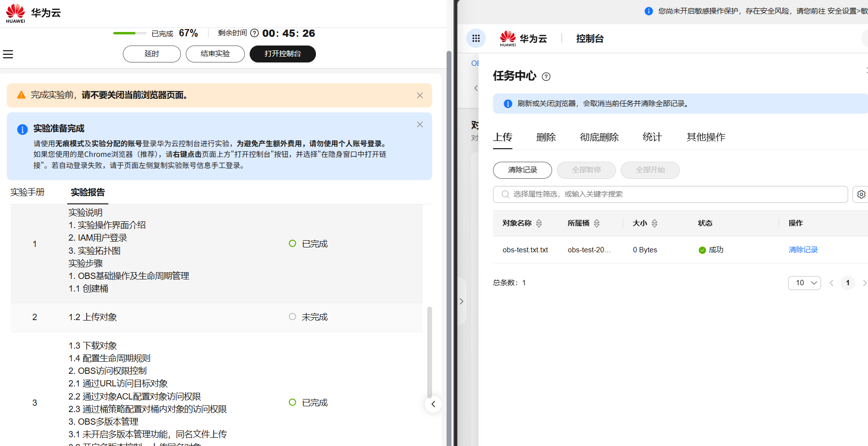
Task: Click 结束实验 button
Action: point(215,54)
